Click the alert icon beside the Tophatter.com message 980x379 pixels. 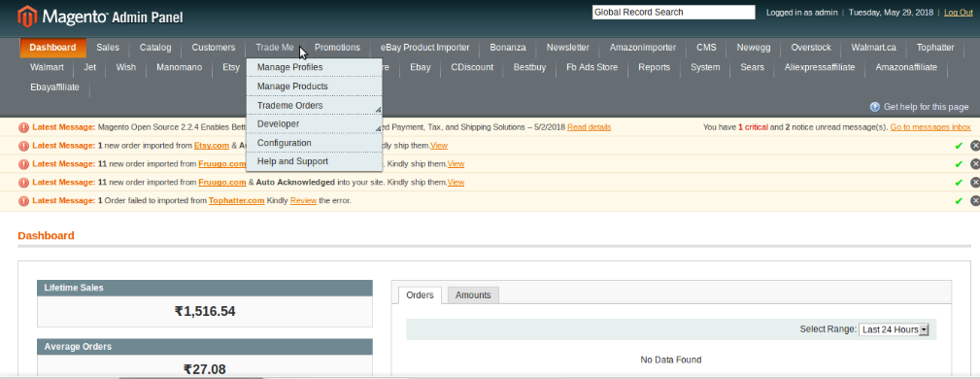(x=23, y=201)
